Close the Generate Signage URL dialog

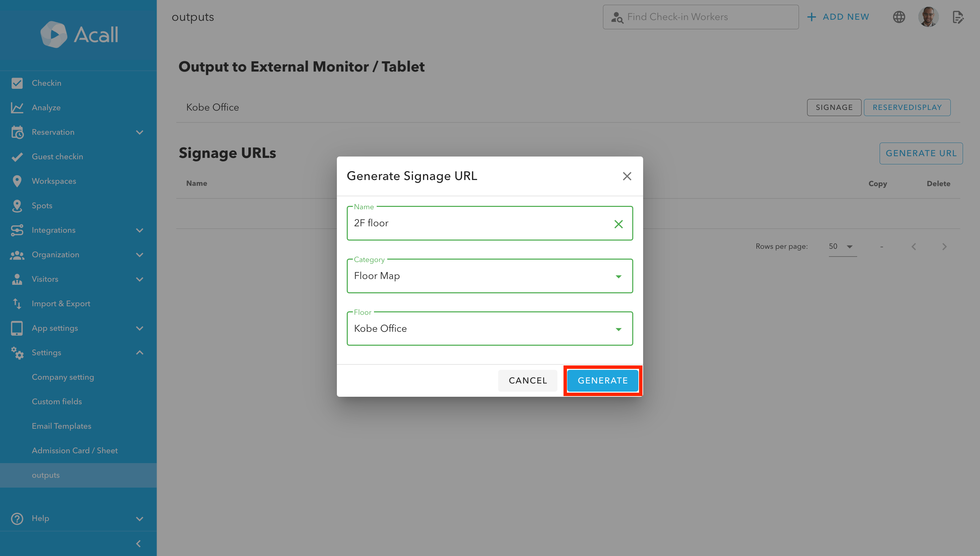(626, 176)
